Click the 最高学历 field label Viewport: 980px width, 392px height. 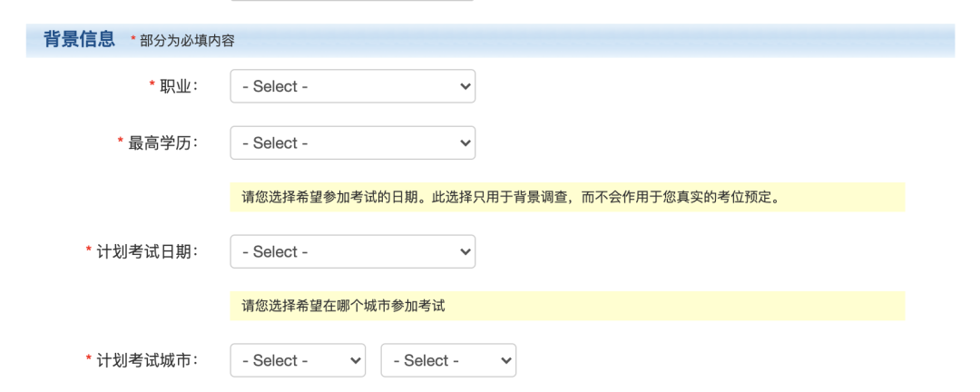coord(163,143)
